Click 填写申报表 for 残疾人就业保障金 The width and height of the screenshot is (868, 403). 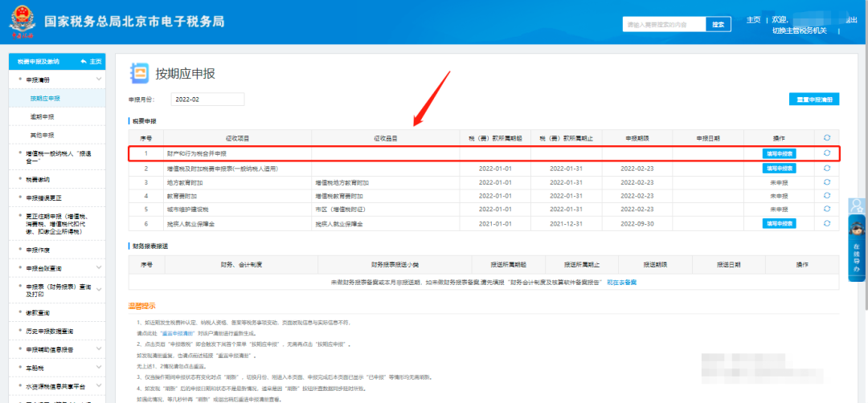(779, 223)
